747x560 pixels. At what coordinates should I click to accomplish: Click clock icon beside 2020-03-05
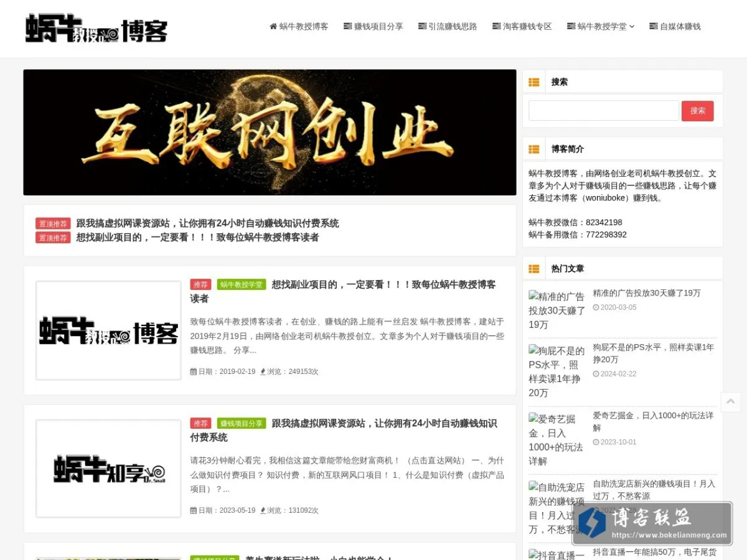point(596,307)
